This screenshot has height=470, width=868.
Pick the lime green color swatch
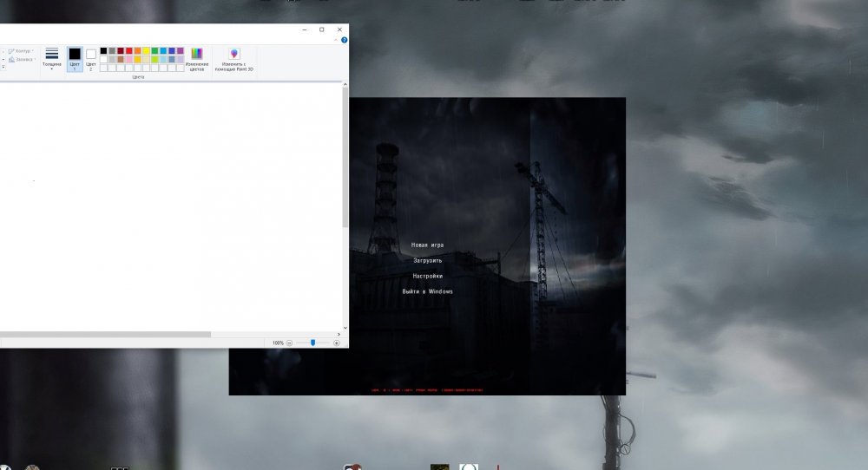coord(155,59)
